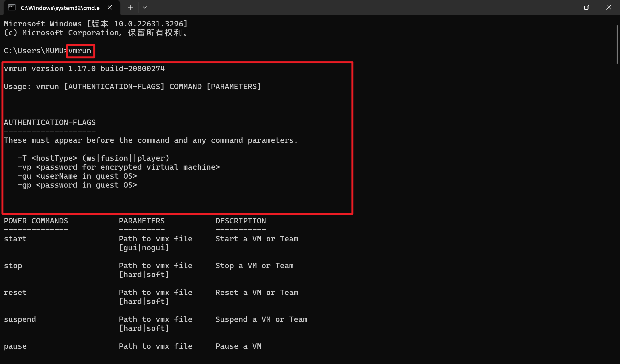This screenshot has height=364, width=620.
Task: Click the [gui|nogui] parameter text
Action: point(144,248)
